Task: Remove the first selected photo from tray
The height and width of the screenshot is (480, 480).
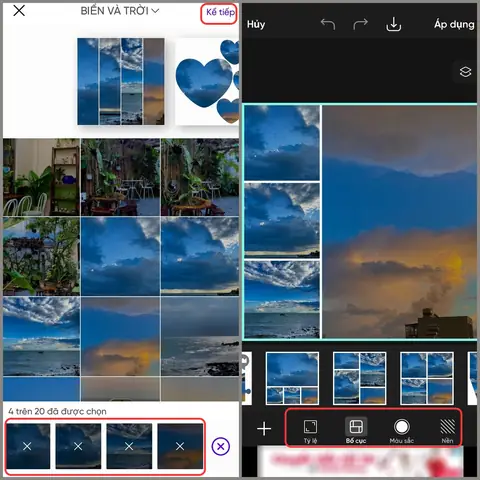Action: [28, 446]
